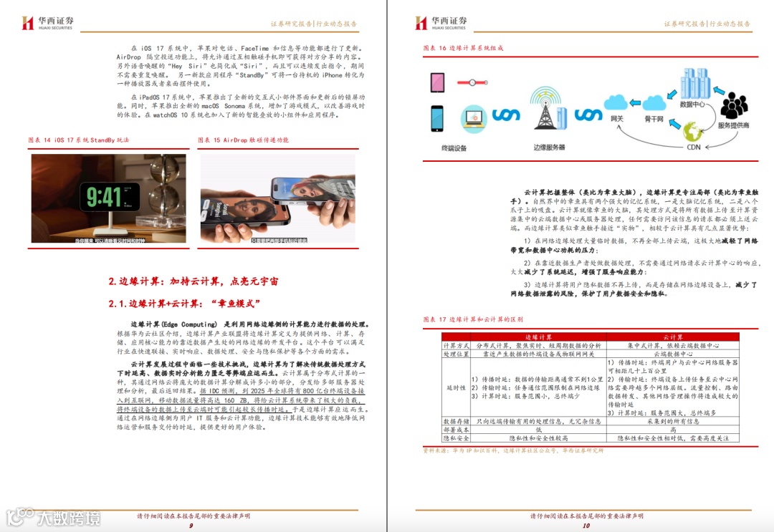Viewport: 774px width, 532px height.
Task: Click the red smart band icon
Action: pos(472,82)
